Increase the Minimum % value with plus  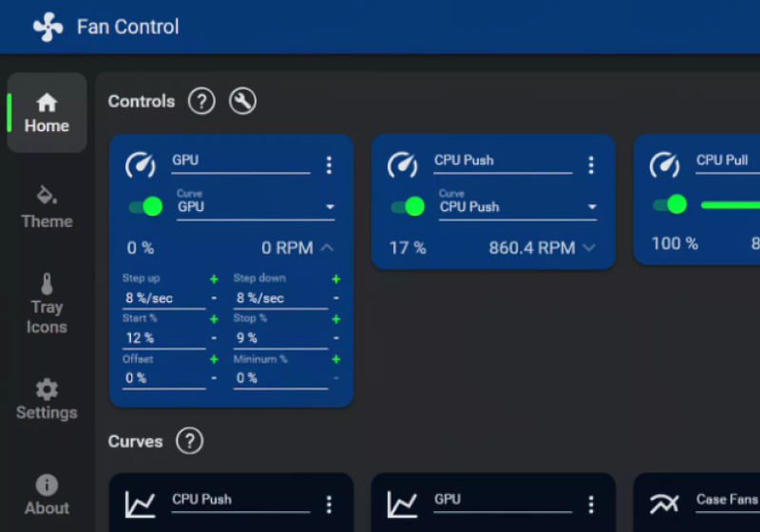[336, 359]
